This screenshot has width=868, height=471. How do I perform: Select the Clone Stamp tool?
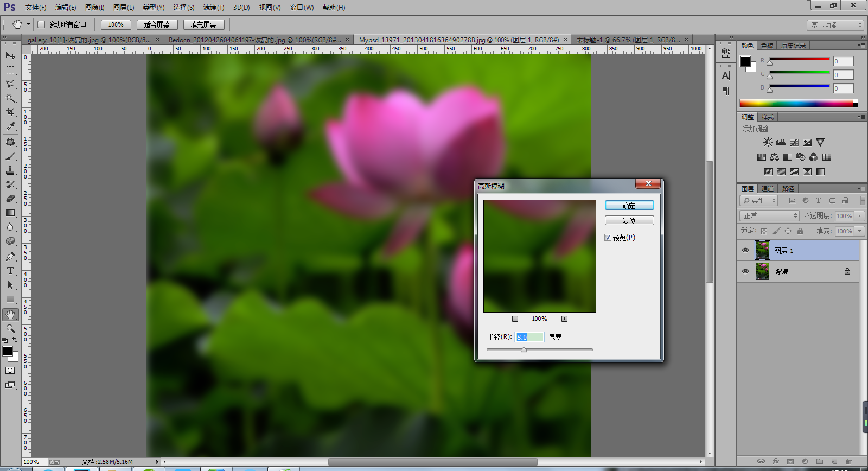tap(10, 170)
